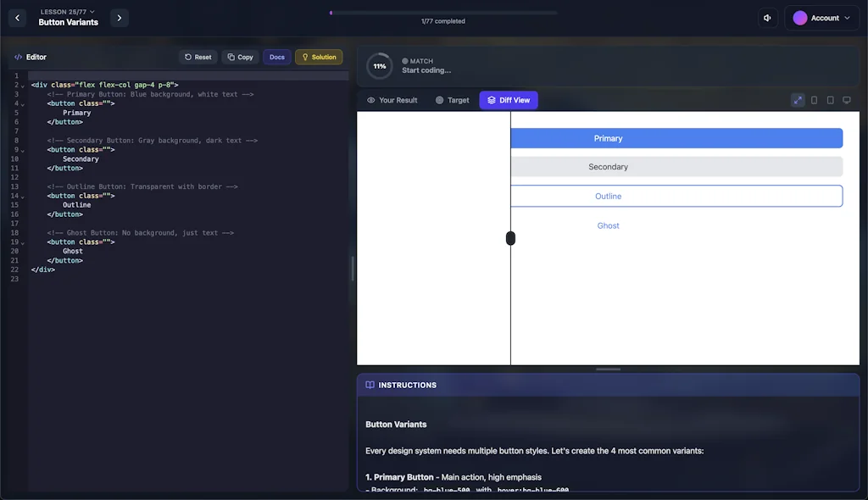Viewport: 868px width, 500px height.
Task: Reset the editor code
Action: [198, 57]
